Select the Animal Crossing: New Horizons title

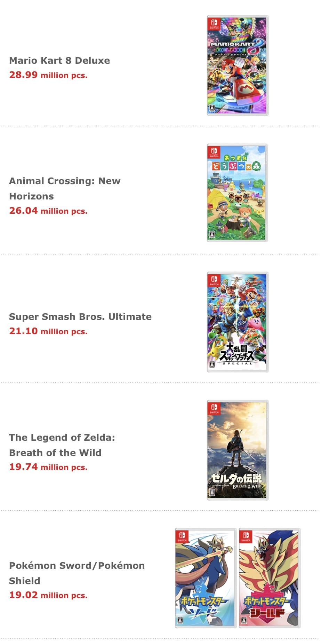point(65,188)
